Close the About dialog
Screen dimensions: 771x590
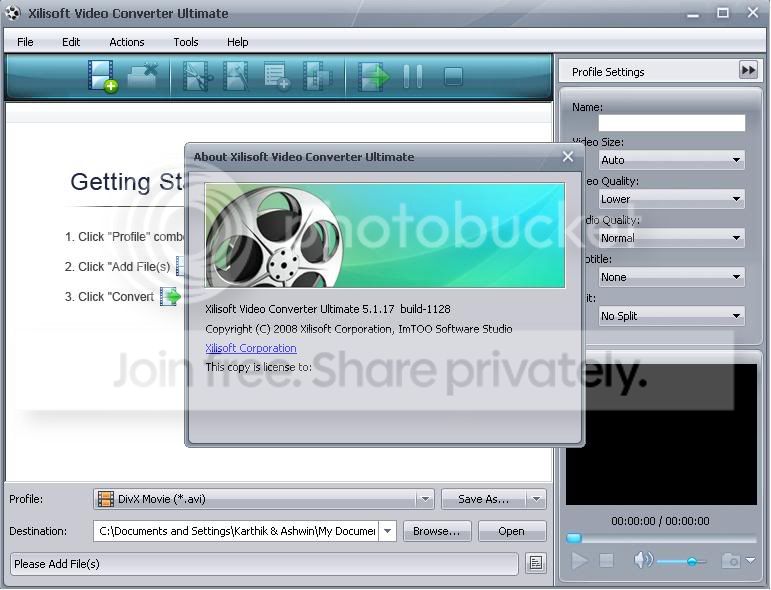pos(567,157)
